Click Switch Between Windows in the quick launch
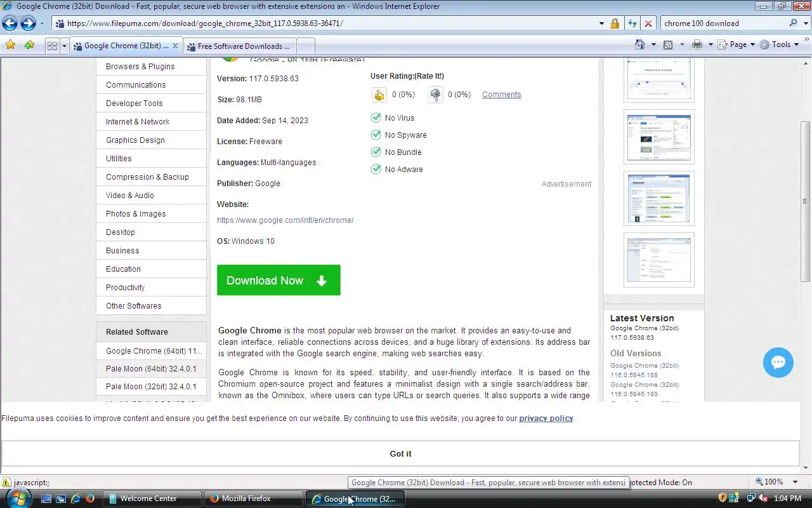Viewport: 812px width, 508px height. click(61, 498)
